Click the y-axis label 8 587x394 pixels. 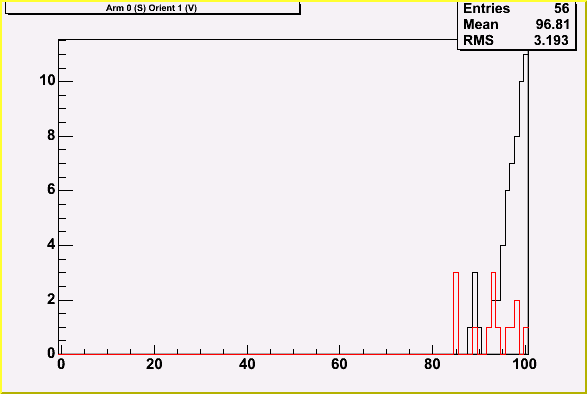coord(52,135)
